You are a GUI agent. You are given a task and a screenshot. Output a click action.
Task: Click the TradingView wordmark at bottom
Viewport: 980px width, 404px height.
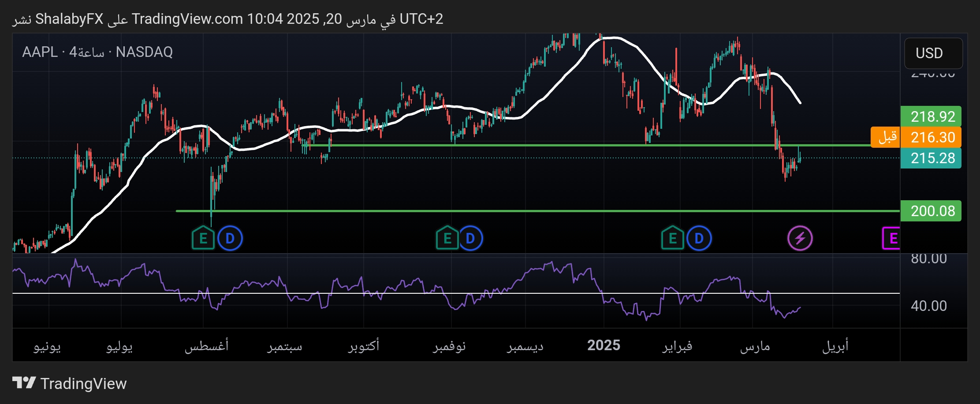click(83, 383)
